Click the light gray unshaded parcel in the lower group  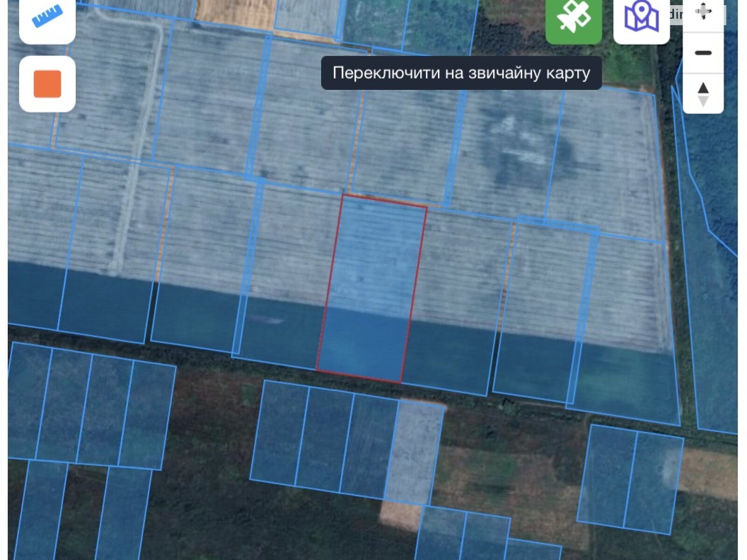413,453
